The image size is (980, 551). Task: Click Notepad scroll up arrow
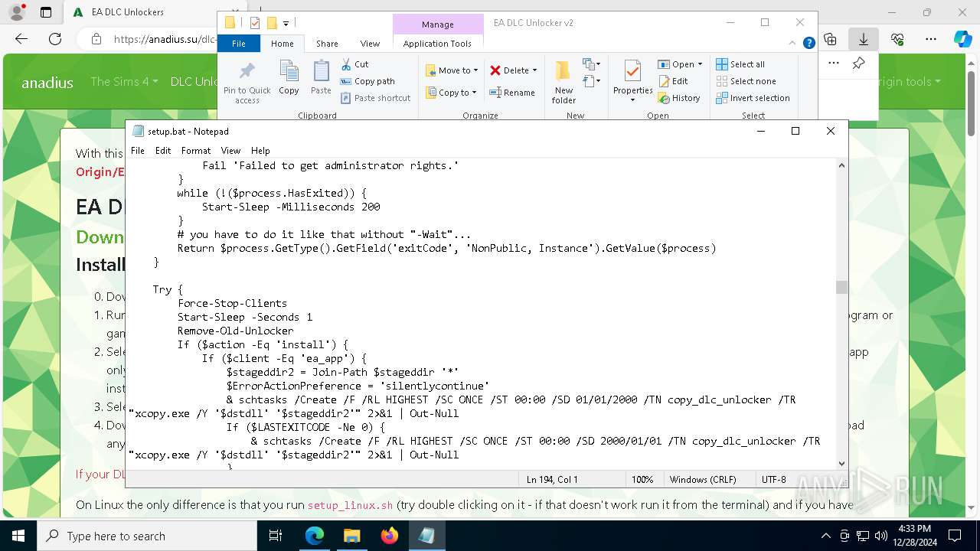coord(841,165)
